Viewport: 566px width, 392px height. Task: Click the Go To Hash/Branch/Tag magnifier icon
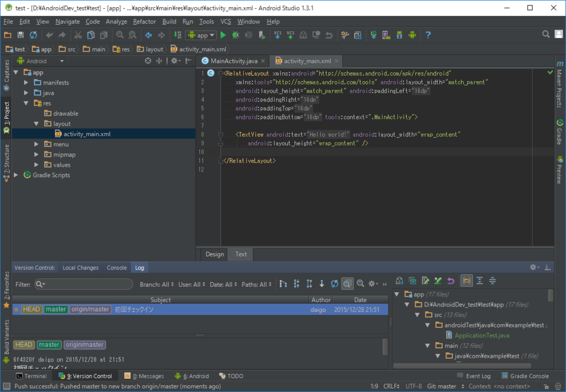click(360, 284)
